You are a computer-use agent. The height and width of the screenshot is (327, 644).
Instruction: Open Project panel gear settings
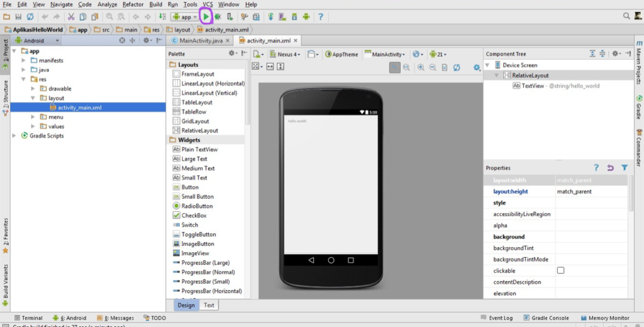(147, 40)
